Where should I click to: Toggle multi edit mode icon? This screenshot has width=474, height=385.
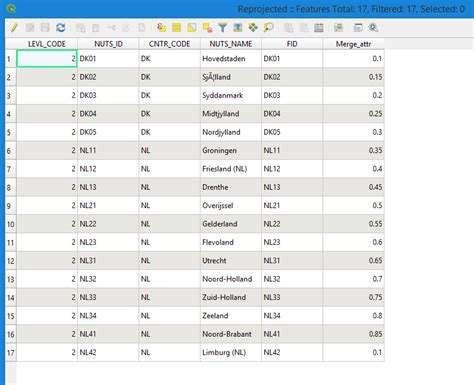point(30,28)
